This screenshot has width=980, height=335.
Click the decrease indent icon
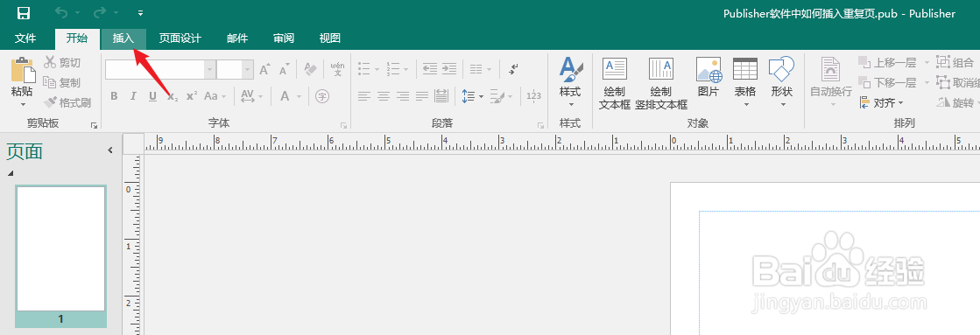429,69
